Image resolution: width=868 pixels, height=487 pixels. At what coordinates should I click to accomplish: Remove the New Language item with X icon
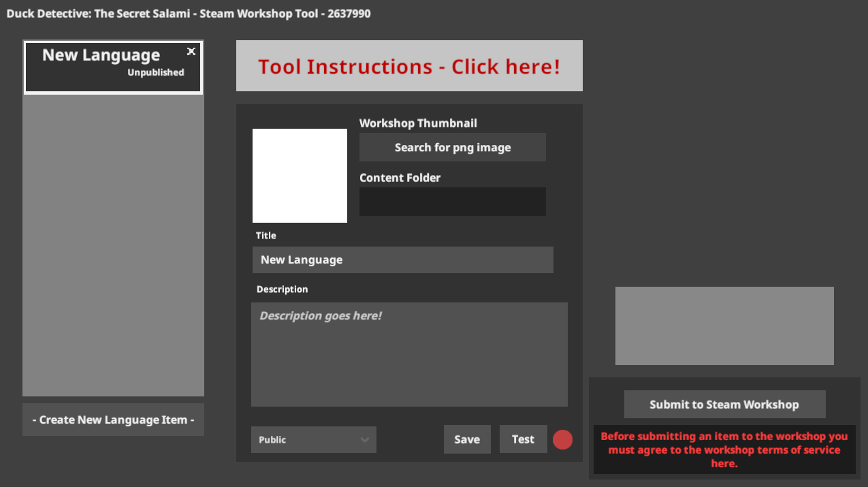[x=191, y=52]
